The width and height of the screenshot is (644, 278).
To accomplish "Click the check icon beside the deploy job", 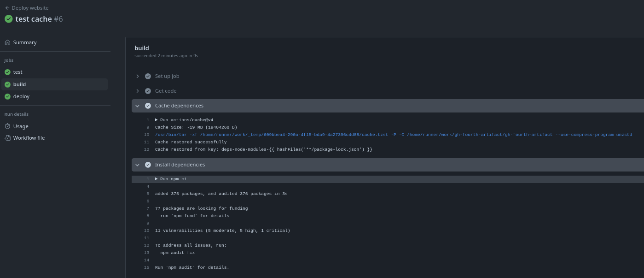I will click(x=7, y=96).
